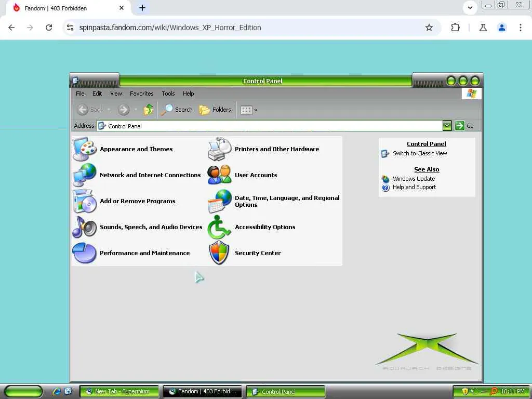Open Network and Internet Connections icon
532x399 pixels.
click(85, 175)
